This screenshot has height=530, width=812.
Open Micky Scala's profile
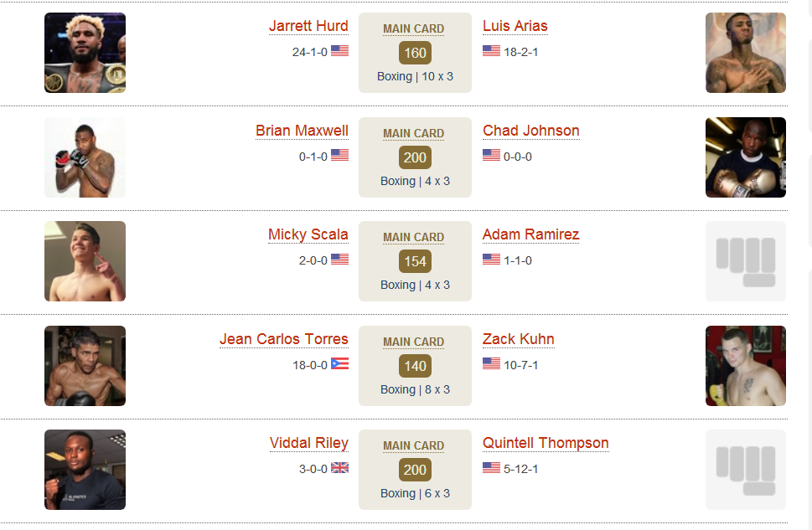pos(308,234)
